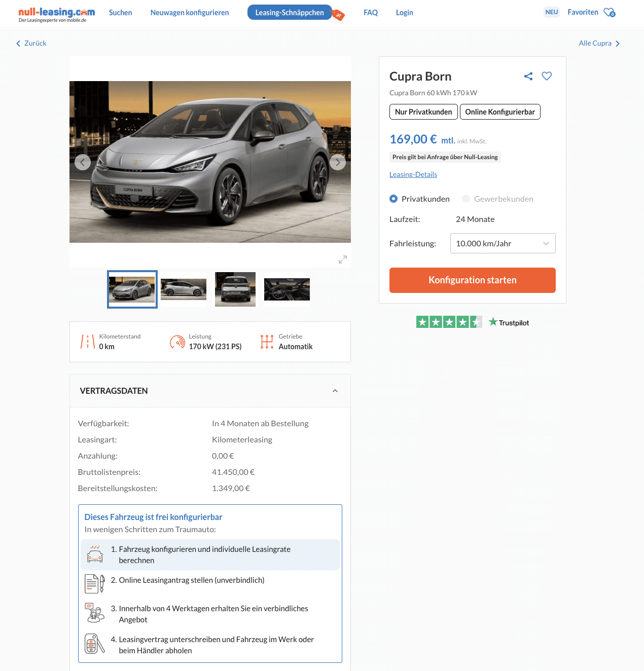Click step 1 'Fahrzeug konfigurieren' text

[204, 555]
